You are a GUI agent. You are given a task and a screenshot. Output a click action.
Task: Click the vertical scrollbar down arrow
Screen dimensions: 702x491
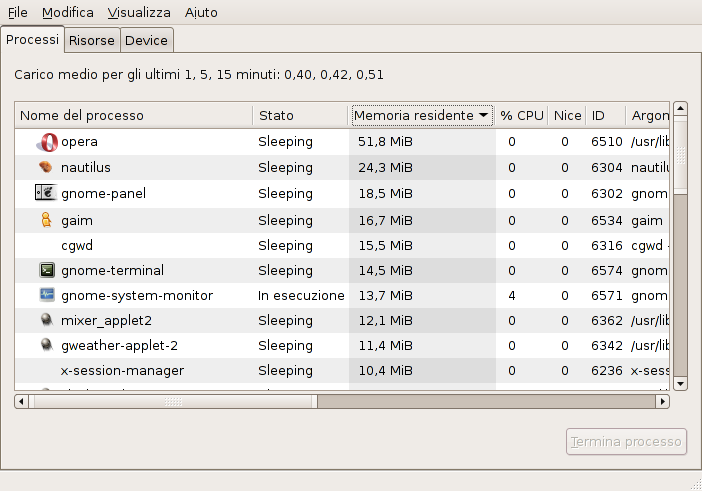(x=680, y=384)
